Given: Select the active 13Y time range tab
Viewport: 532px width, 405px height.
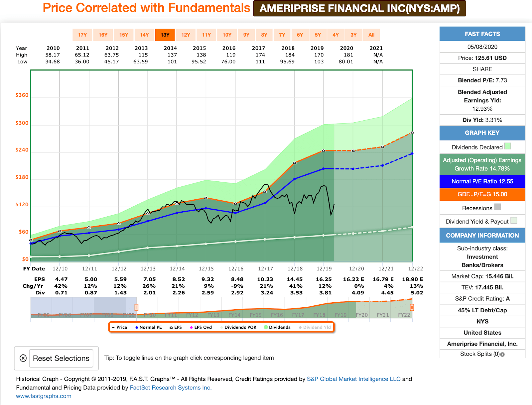Looking at the screenshot, I should (x=165, y=35).
